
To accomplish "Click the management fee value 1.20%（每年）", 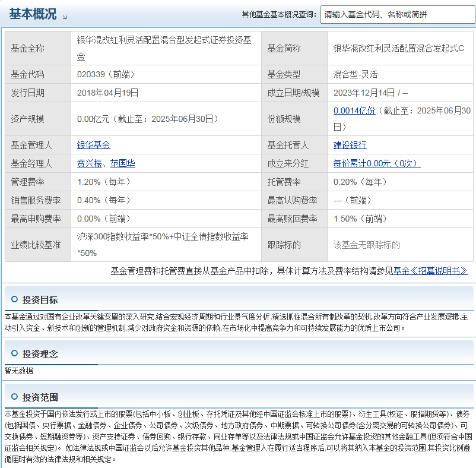I will tap(104, 182).
